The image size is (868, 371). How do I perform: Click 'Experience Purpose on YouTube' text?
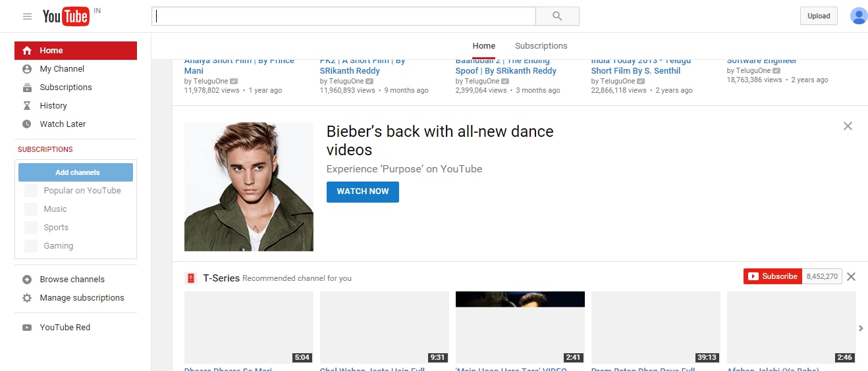[404, 169]
